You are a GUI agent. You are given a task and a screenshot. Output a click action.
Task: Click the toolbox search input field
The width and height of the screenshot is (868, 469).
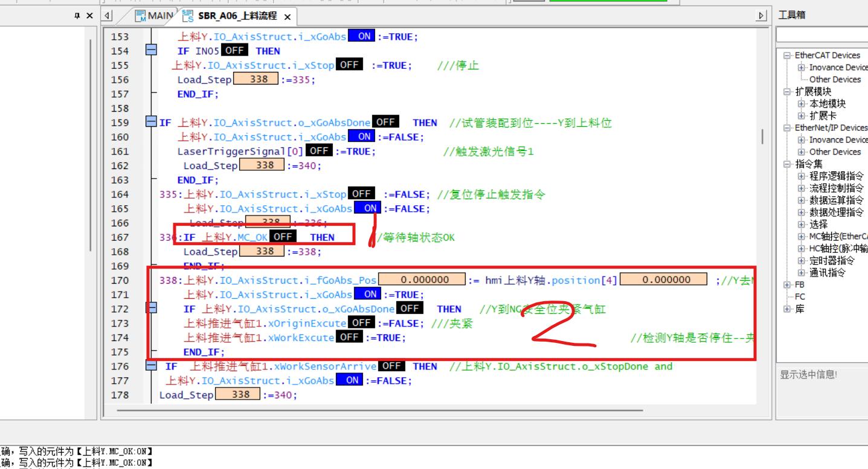[x=821, y=36]
